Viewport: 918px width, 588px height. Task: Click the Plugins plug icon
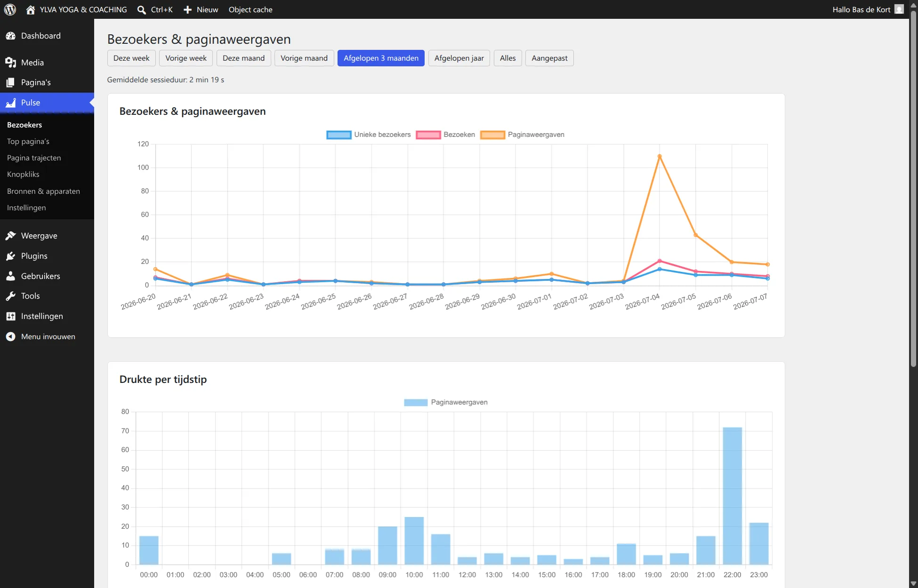click(11, 256)
